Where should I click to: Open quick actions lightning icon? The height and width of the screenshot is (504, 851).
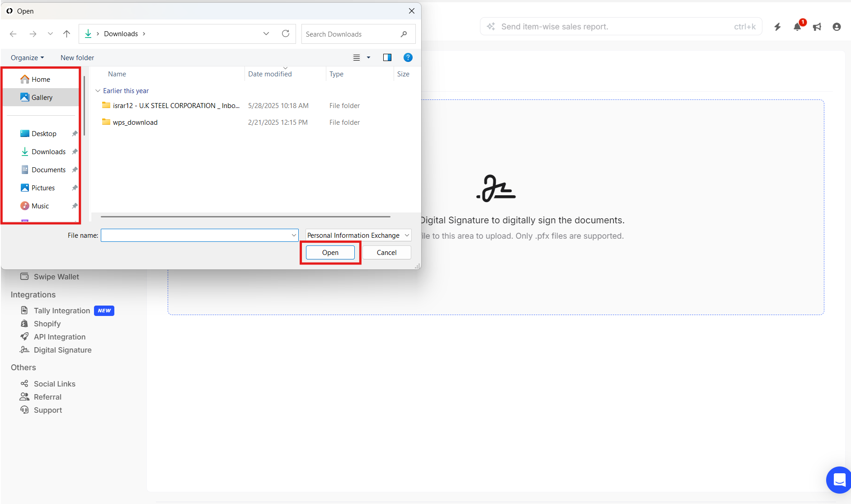[x=777, y=27]
